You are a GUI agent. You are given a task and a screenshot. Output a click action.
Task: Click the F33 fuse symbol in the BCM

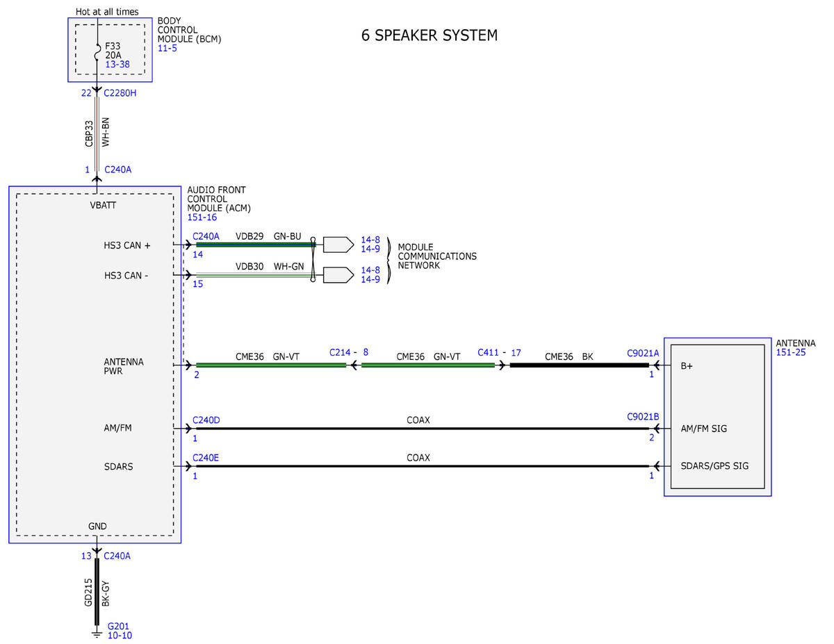coord(97,54)
